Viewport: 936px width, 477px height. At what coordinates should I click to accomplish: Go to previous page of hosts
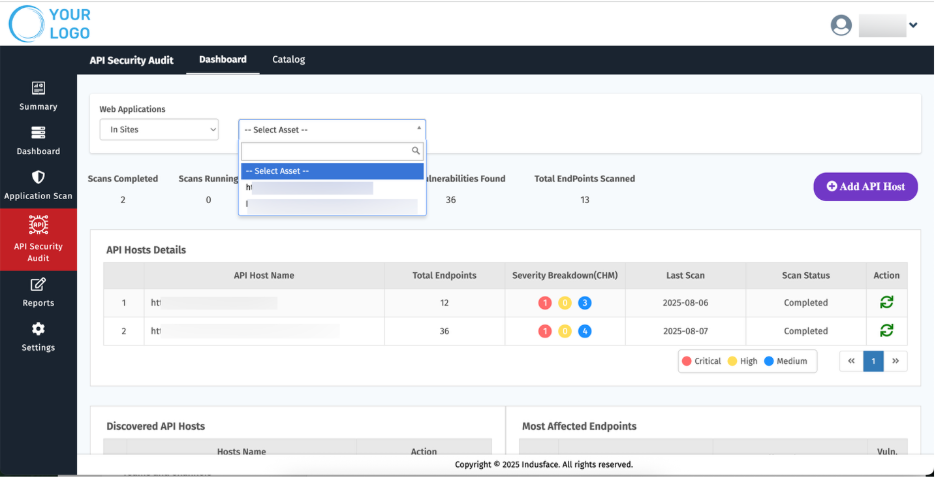[851, 361]
